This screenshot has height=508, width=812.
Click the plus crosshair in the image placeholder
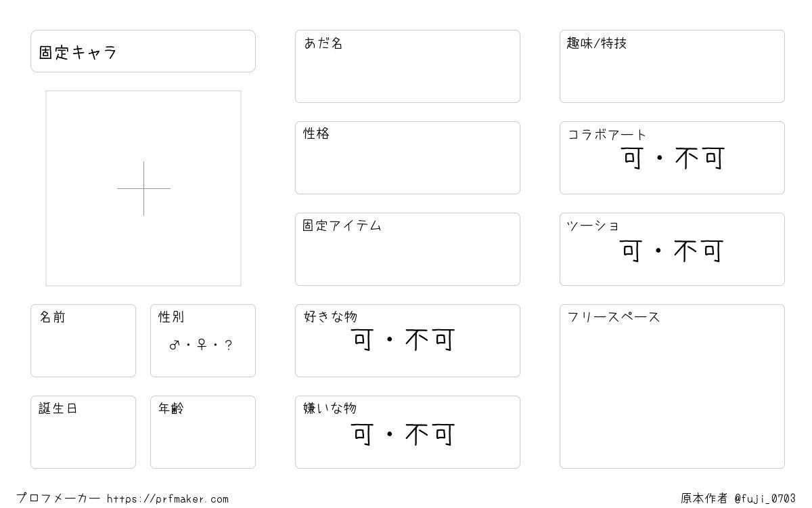pyautogui.click(x=143, y=188)
